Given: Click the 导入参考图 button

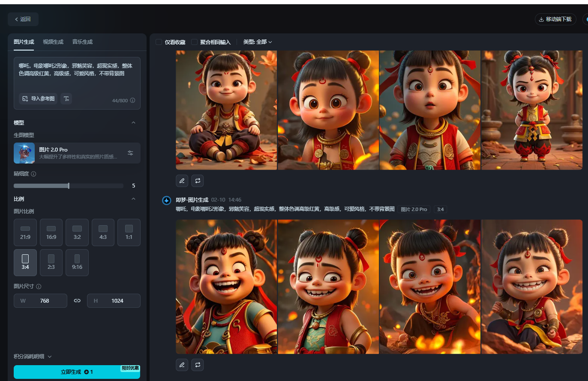Looking at the screenshot, I should 38,98.
